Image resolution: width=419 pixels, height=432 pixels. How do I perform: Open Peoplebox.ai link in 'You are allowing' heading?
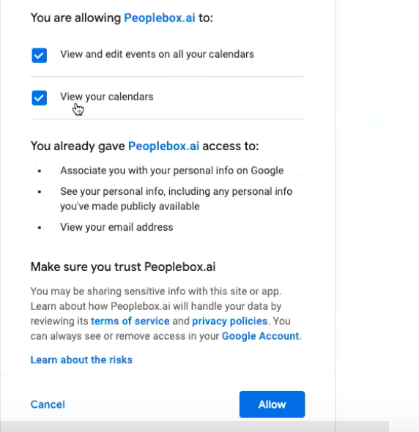(160, 18)
